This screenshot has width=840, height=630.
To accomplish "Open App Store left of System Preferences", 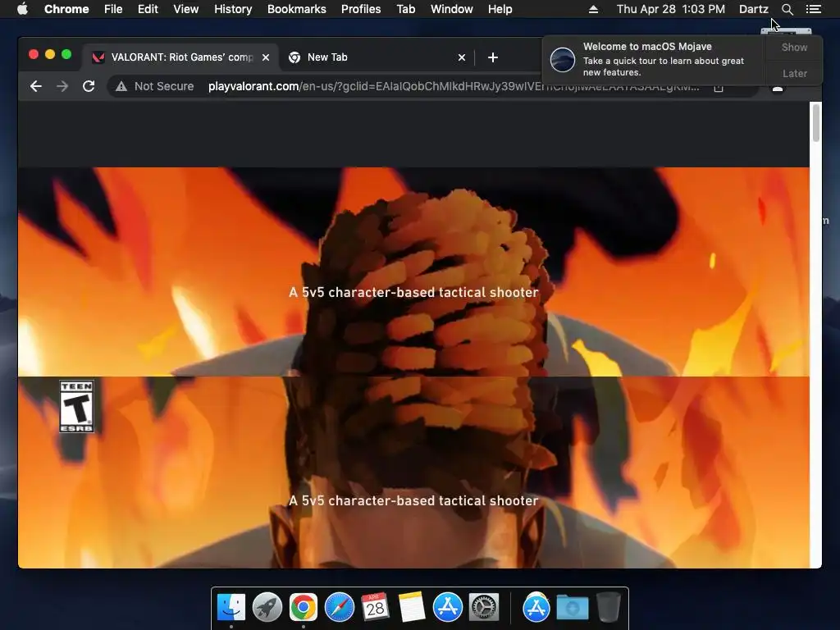I will pyautogui.click(x=448, y=607).
